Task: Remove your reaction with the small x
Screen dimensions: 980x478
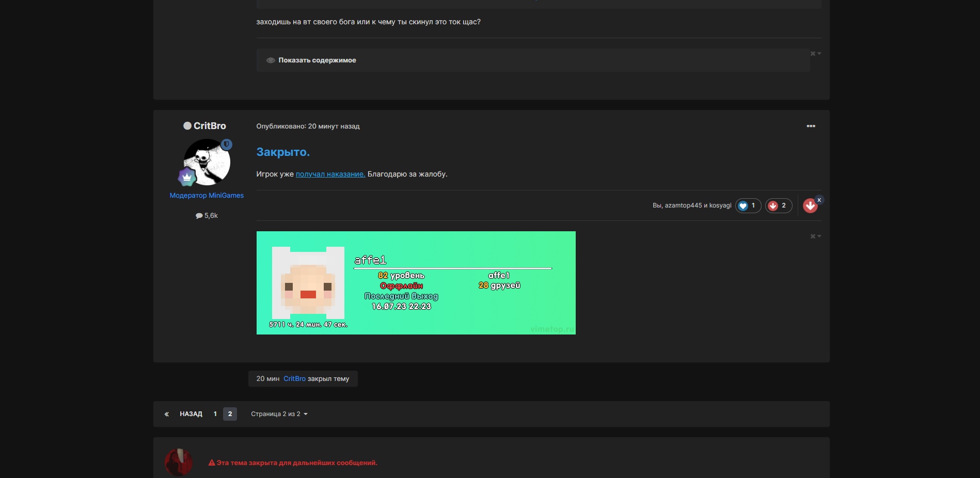Action: (x=819, y=200)
